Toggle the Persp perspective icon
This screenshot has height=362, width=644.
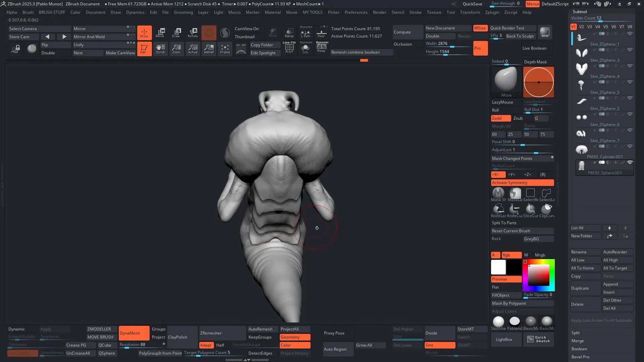tap(321, 47)
